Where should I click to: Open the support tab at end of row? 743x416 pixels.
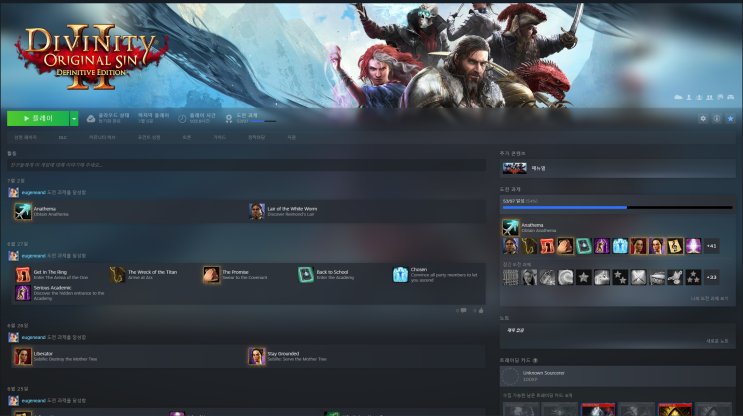click(x=291, y=137)
